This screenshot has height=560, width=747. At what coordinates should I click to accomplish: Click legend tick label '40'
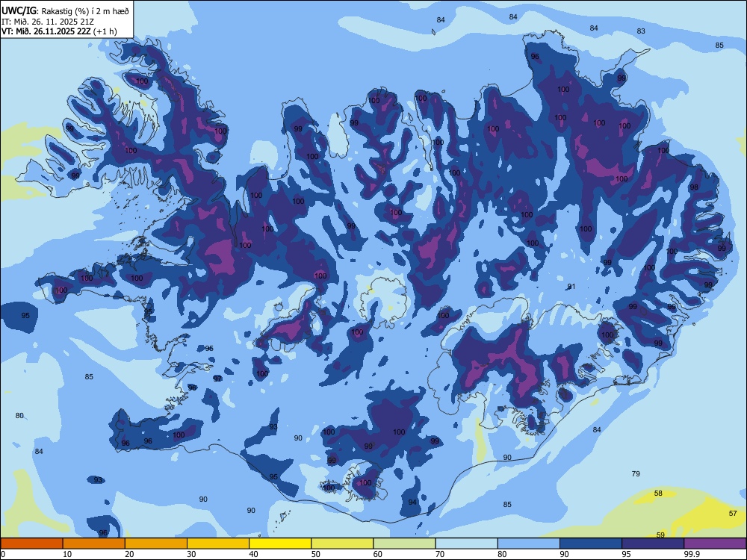point(253,554)
